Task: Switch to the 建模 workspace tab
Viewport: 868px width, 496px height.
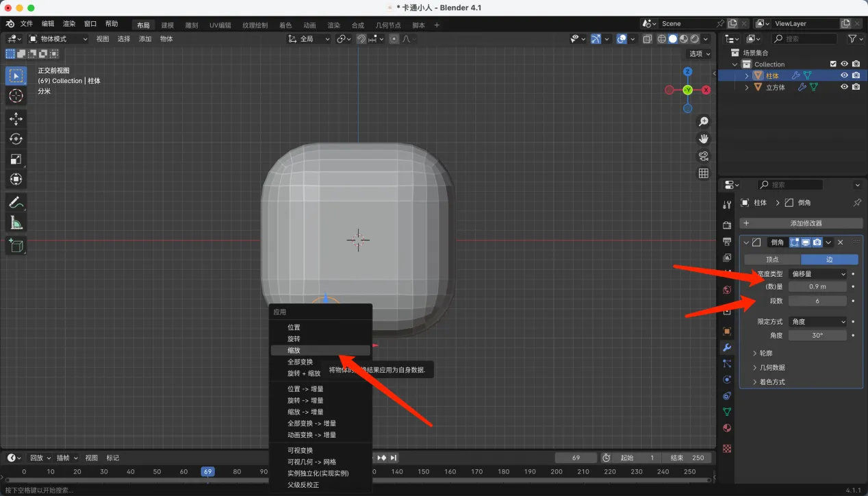Action: (x=168, y=25)
